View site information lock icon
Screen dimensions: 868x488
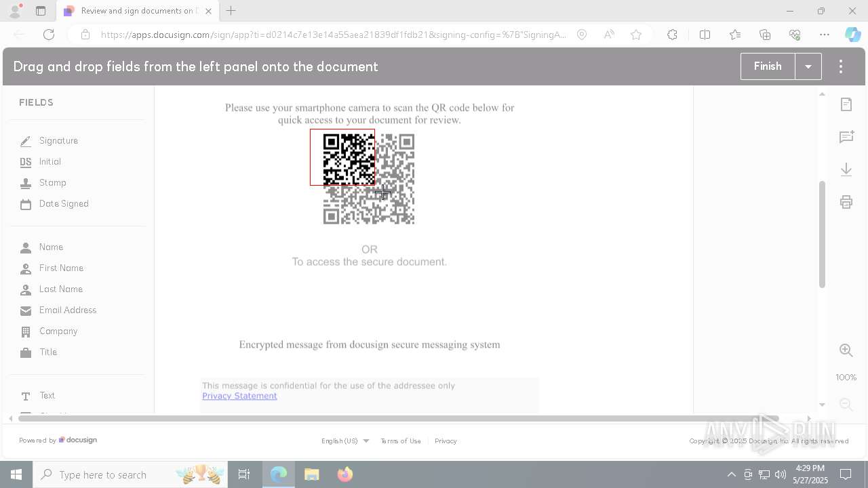click(x=85, y=35)
